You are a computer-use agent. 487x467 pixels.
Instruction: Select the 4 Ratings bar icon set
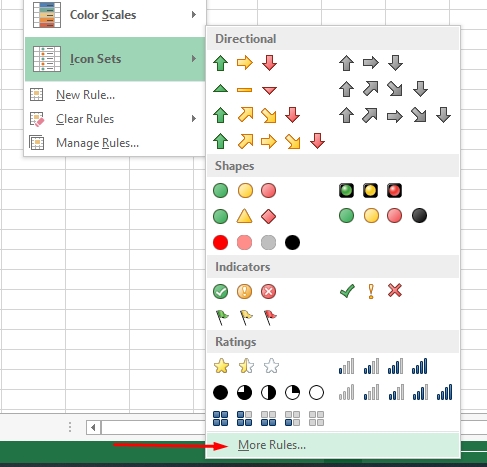click(383, 366)
